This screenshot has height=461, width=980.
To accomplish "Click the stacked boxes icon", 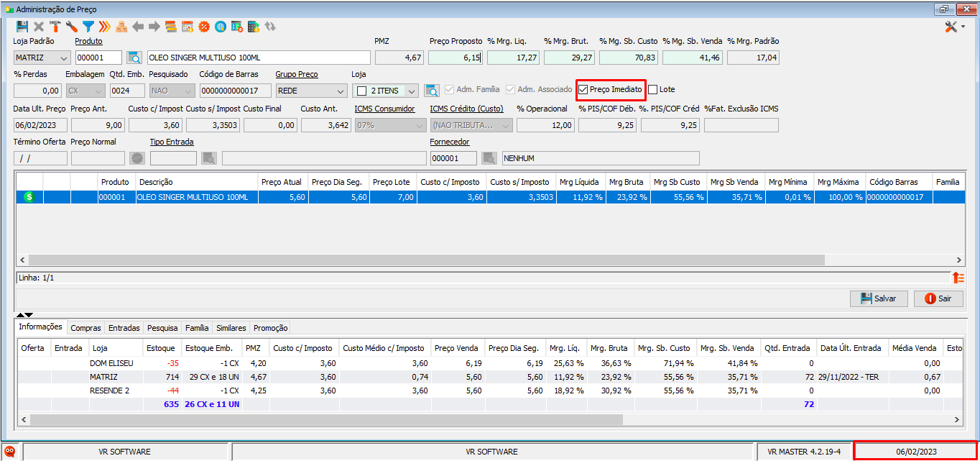I will (x=121, y=27).
